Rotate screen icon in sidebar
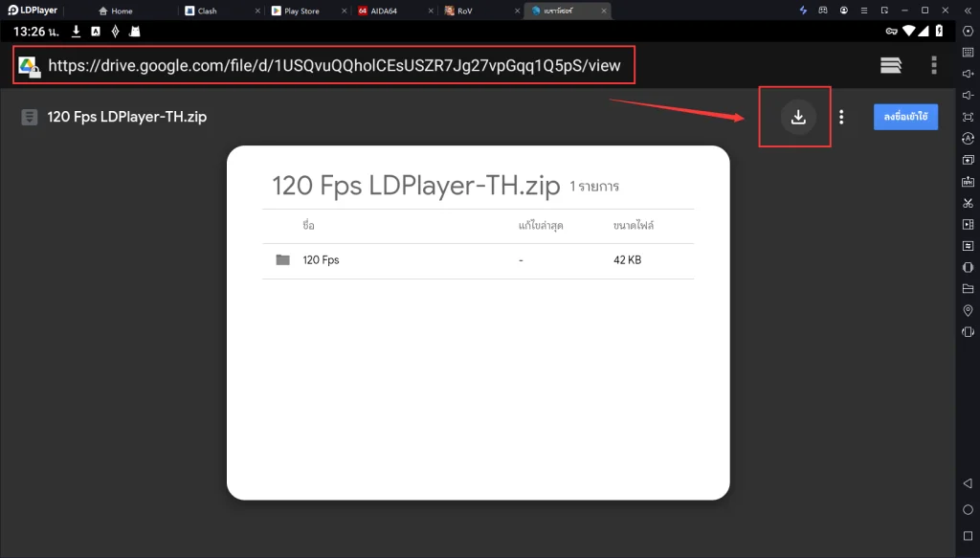Screen dimensions: 980x558 969,267
